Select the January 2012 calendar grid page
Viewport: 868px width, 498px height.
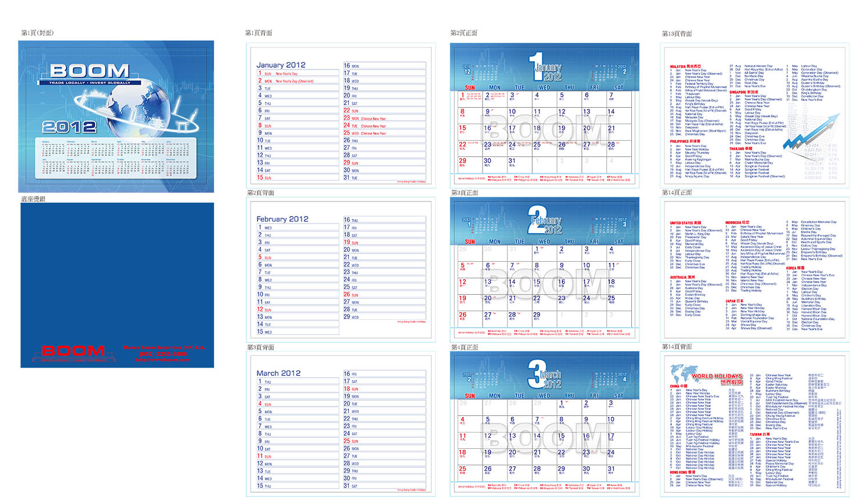click(545, 115)
